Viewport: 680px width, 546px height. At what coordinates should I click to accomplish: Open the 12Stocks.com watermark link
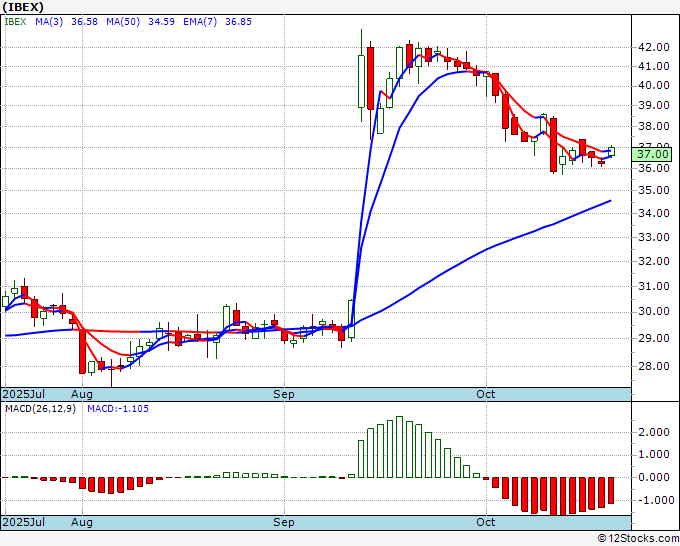[638, 538]
